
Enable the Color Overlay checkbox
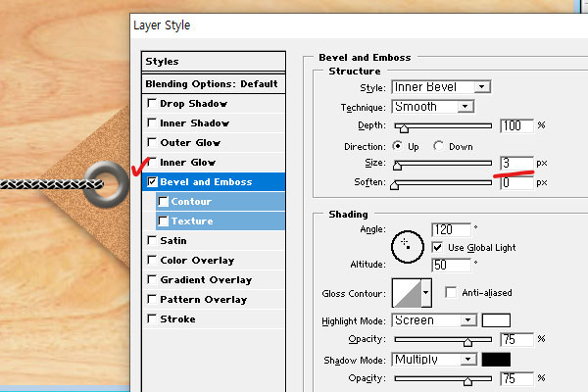(x=152, y=260)
